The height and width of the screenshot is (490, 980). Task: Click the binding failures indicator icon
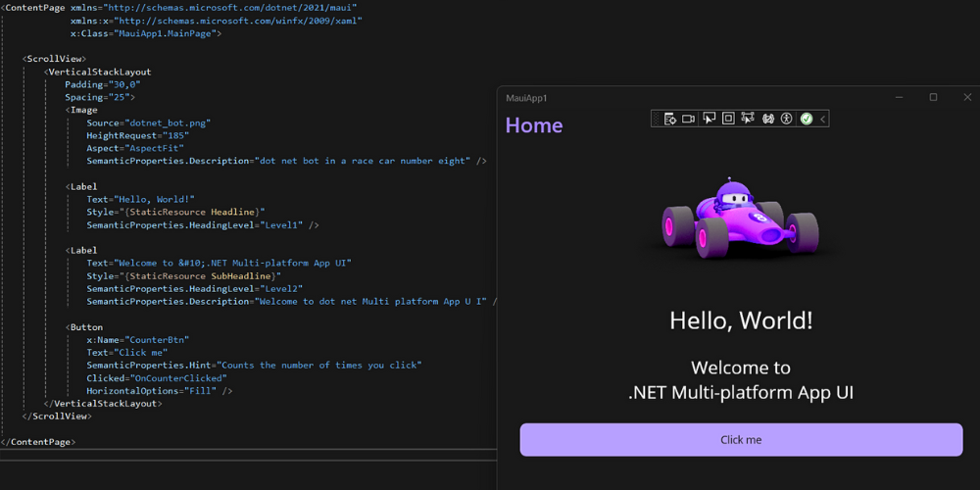click(x=768, y=119)
